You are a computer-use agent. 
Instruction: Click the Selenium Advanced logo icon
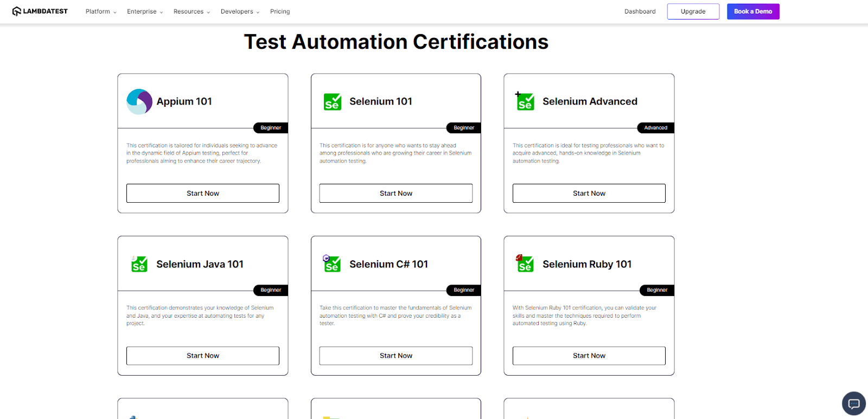tap(525, 101)
